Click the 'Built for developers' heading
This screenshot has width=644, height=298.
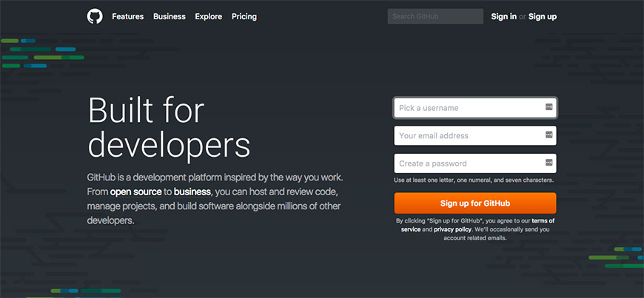click(169, 126)
